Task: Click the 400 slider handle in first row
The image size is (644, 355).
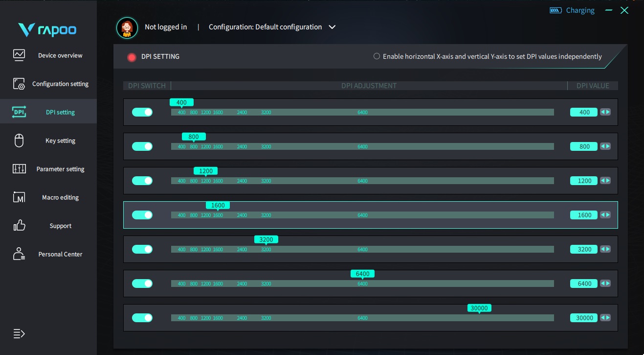Action: pyautogui.click(x=181, y=103)
